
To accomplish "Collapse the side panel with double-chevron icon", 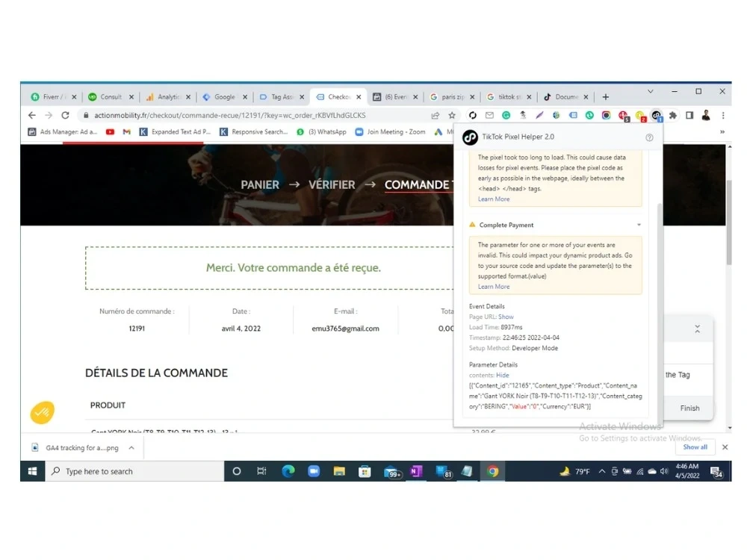I will tap(698, 329).
